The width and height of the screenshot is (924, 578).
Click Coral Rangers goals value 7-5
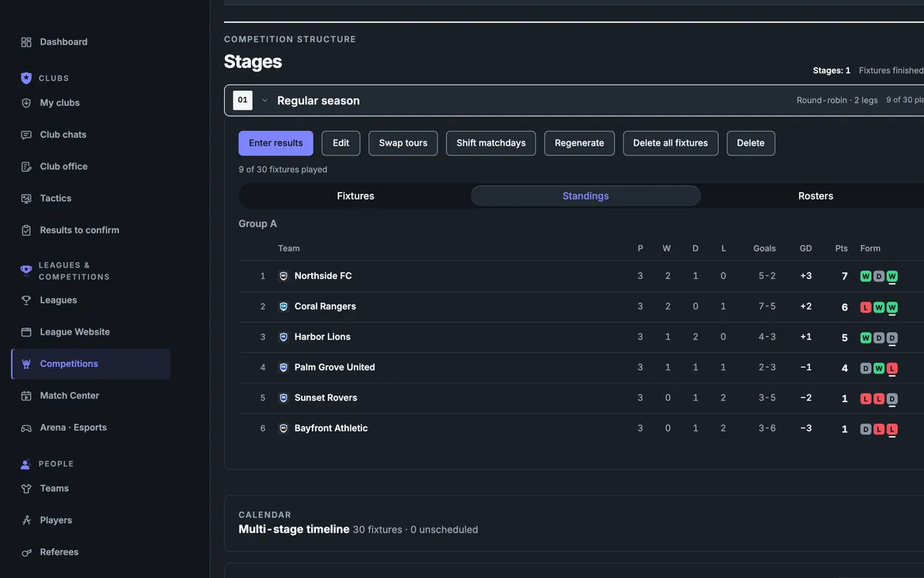pos(767,306)
